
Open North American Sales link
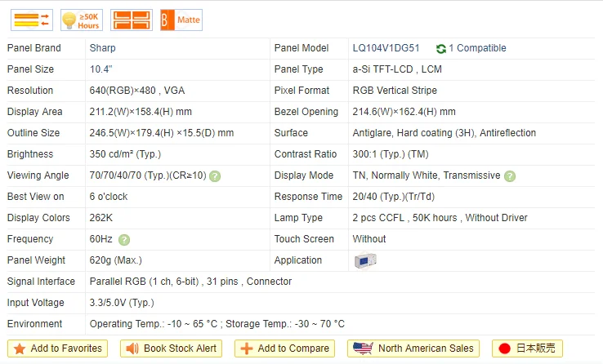pos(413,348)
